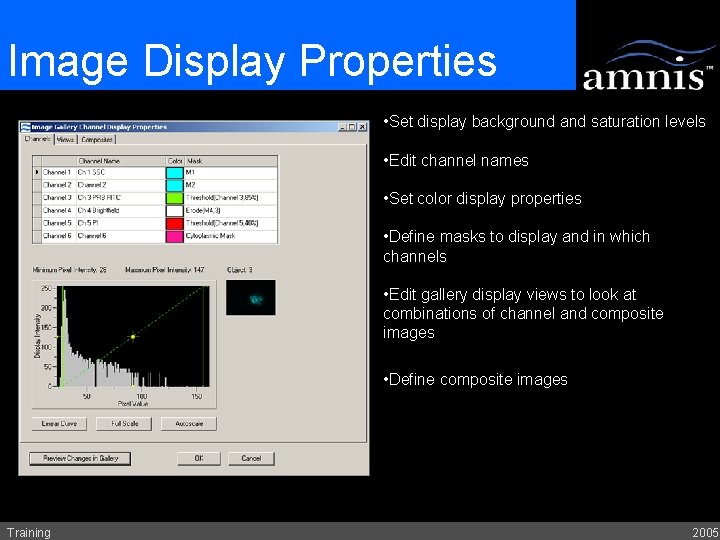Pick Channel 6 magenta color swatch
The width and height of the screenshot is (720, 540).
click(174, 236)
